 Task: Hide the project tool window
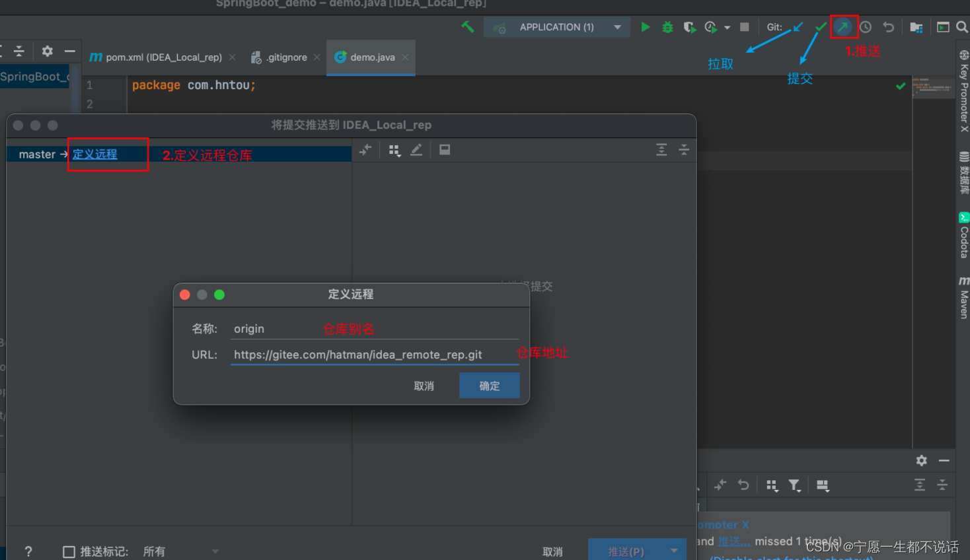point(70,51)
